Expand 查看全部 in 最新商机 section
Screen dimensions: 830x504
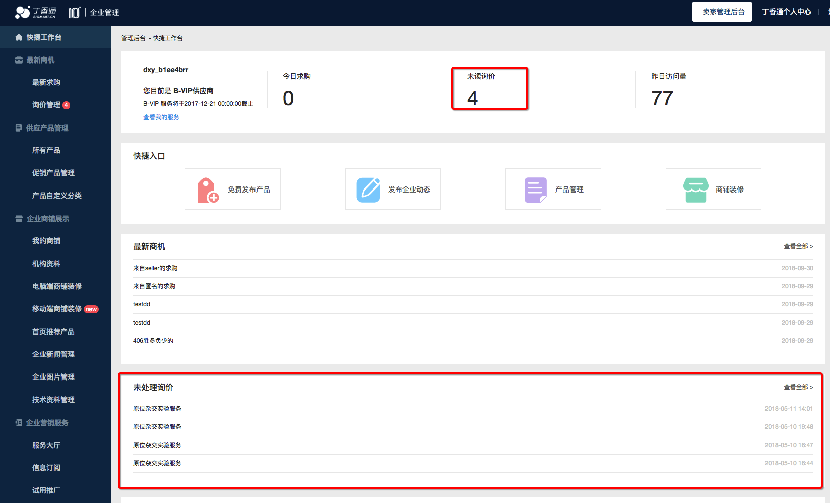pos(798,246)
